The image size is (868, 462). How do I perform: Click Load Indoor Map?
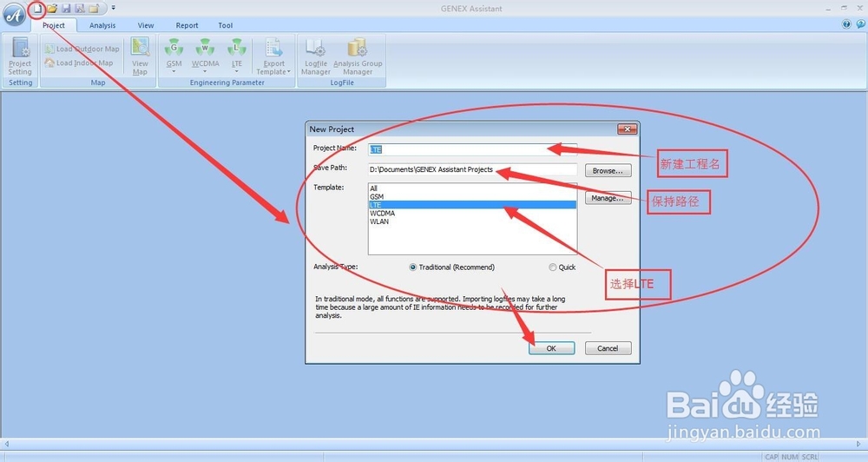(x=79, y=63)
